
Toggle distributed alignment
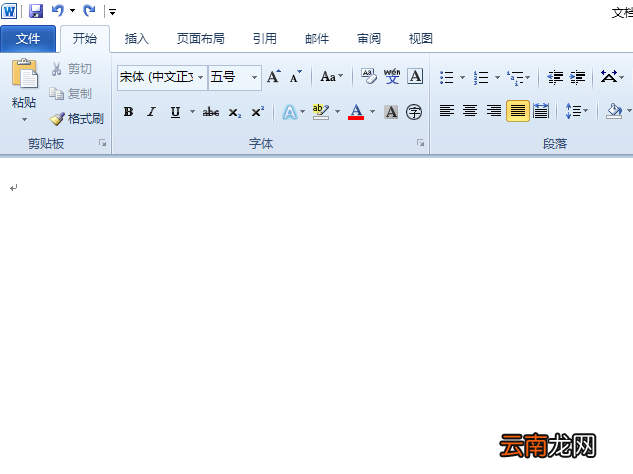click(541, 111)
